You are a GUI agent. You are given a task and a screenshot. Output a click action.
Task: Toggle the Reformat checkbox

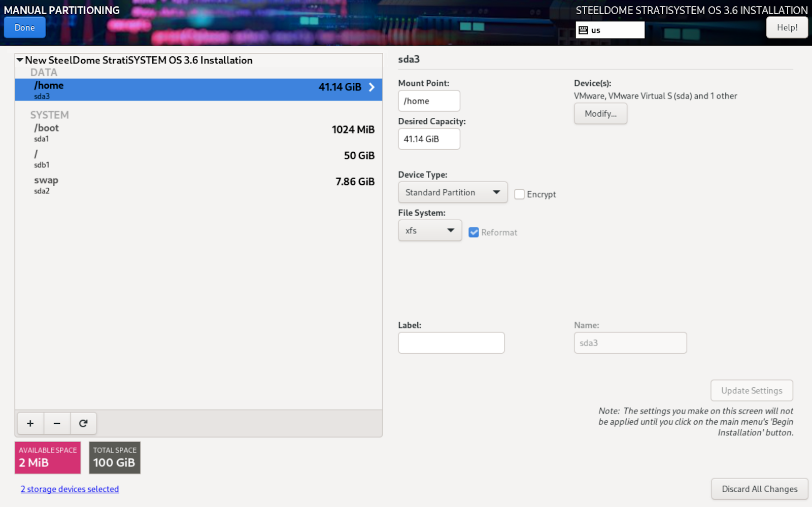coord(473,232)
